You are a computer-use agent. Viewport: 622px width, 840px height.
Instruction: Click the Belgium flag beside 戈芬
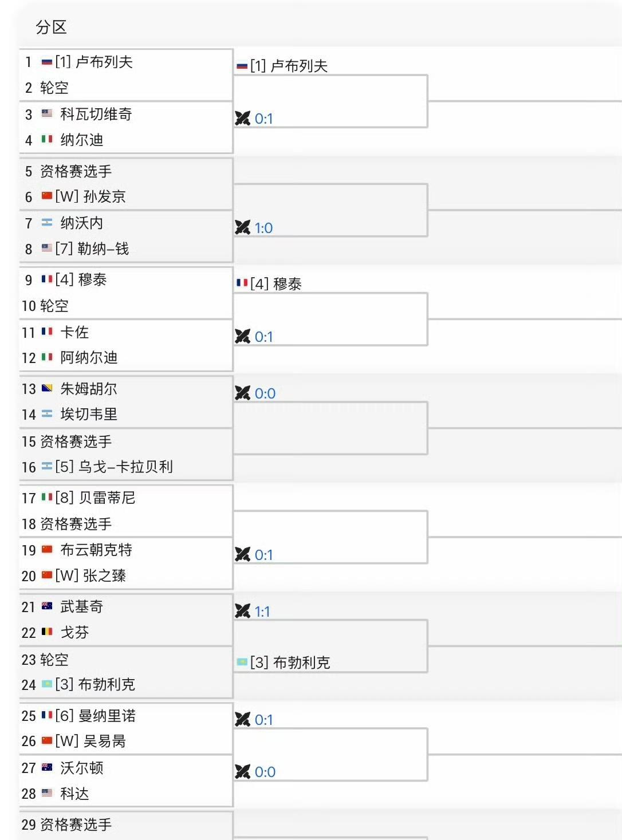tap(47, 632)
